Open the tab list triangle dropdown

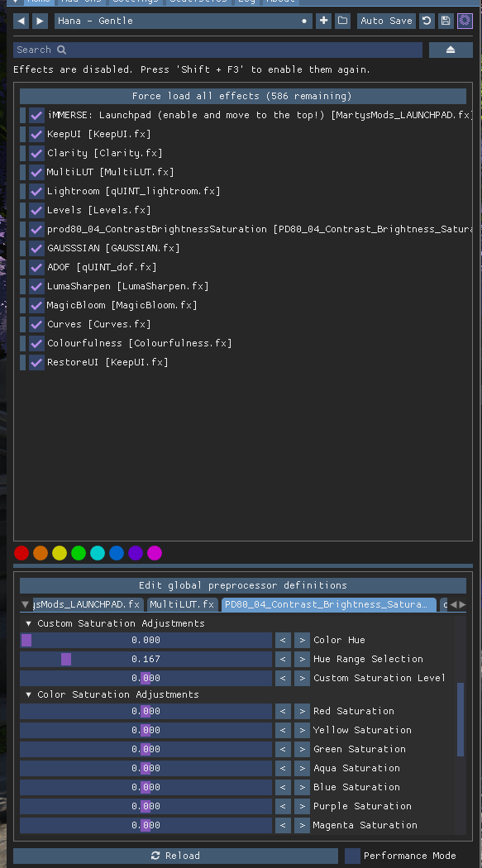tap(25, 604)
